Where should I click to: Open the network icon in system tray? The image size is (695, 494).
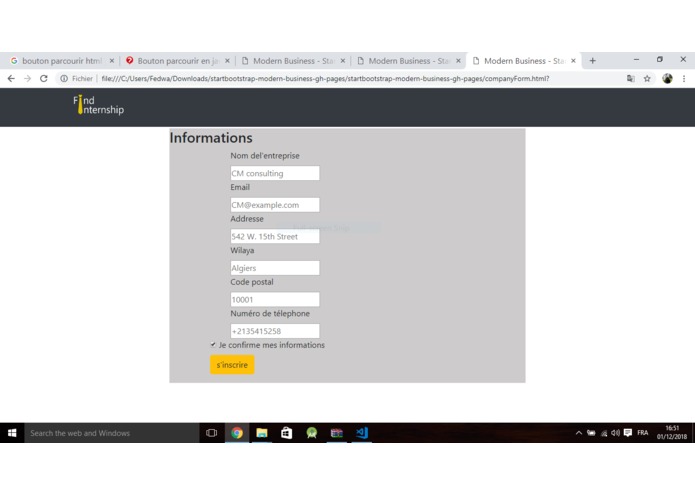pos(603,433)
